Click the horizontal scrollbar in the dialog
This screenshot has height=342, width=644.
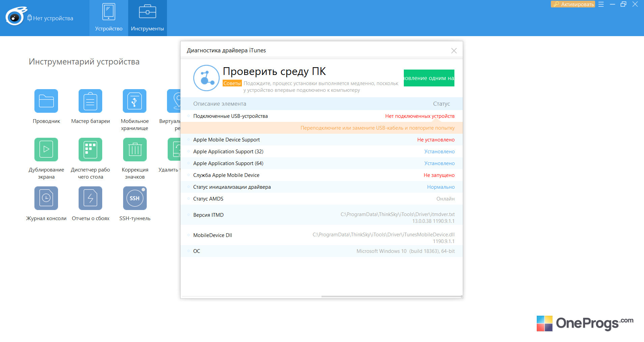click(391, 296)
